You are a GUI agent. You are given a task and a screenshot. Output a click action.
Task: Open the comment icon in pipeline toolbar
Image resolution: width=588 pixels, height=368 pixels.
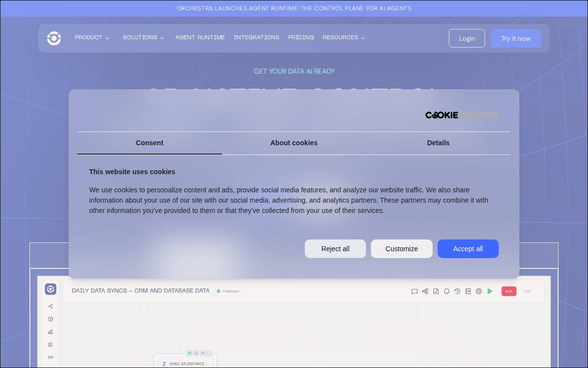coord(415,291)
